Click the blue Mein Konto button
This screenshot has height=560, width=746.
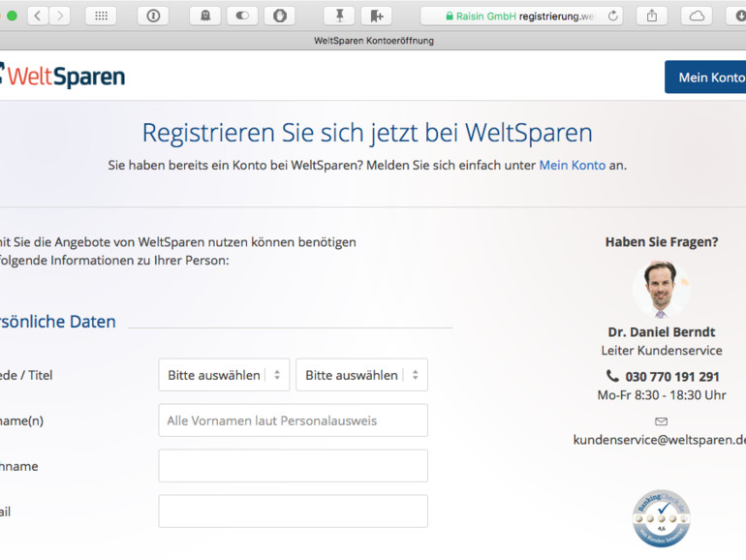pos(705,78)
